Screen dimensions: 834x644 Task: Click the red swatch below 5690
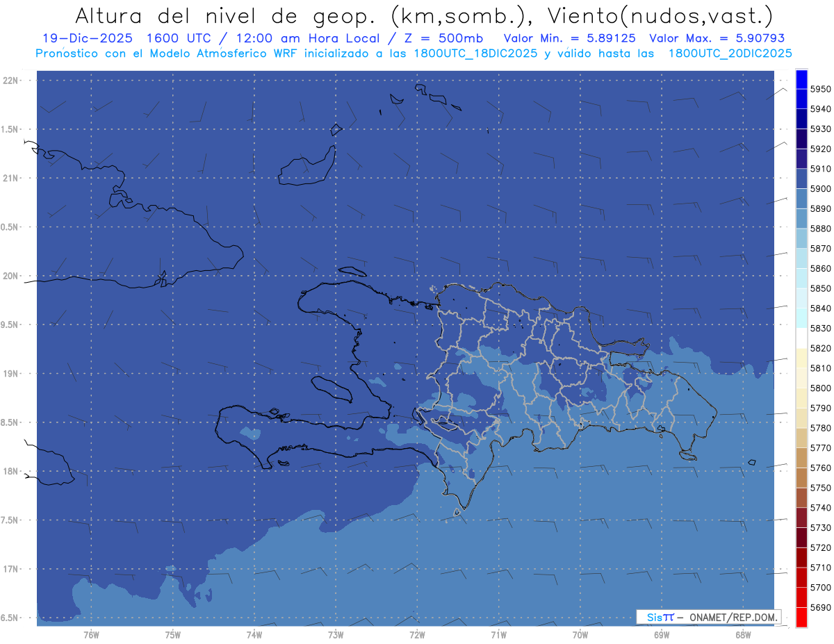801,617
